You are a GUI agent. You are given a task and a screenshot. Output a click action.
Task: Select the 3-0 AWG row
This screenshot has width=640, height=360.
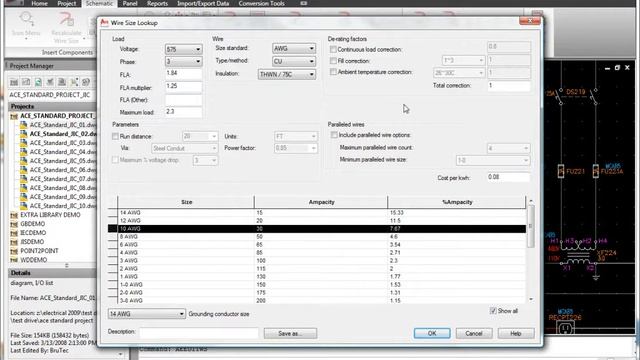(x=317, y=300)
